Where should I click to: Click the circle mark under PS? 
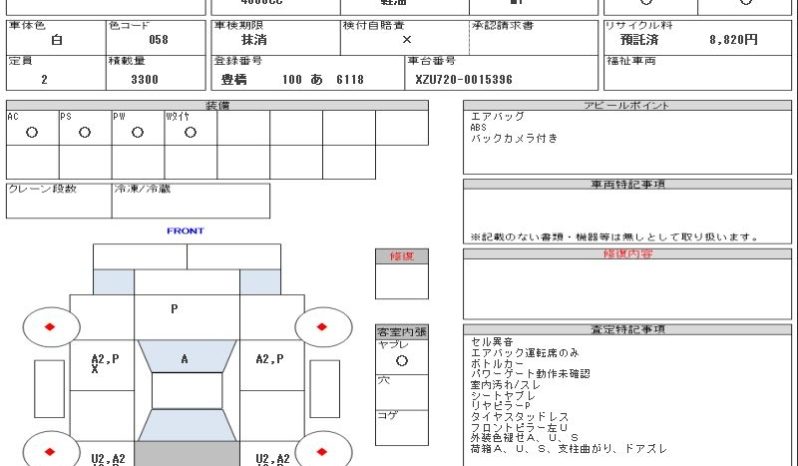(84, 132)
